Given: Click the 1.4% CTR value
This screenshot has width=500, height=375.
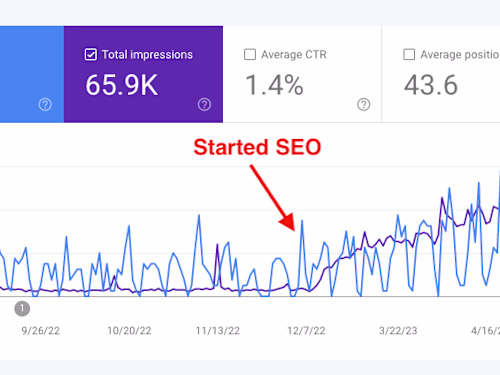Looking at the screenshot, I should [274, 85].
